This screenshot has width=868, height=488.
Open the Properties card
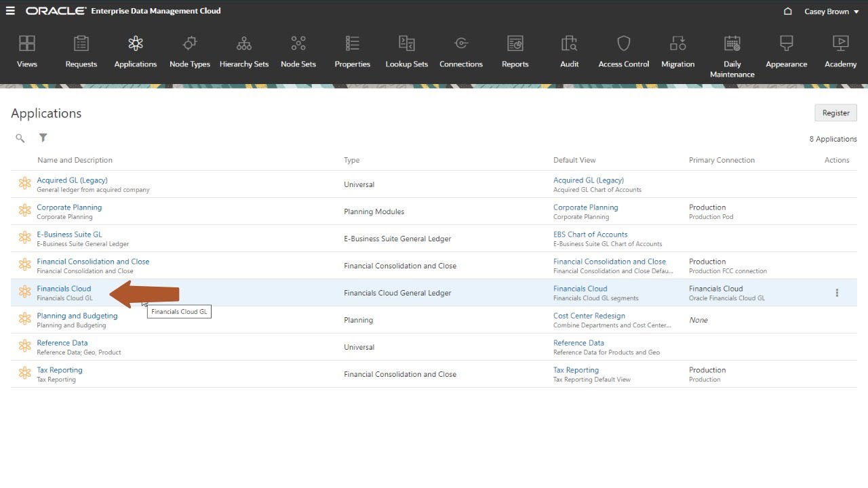353,52
